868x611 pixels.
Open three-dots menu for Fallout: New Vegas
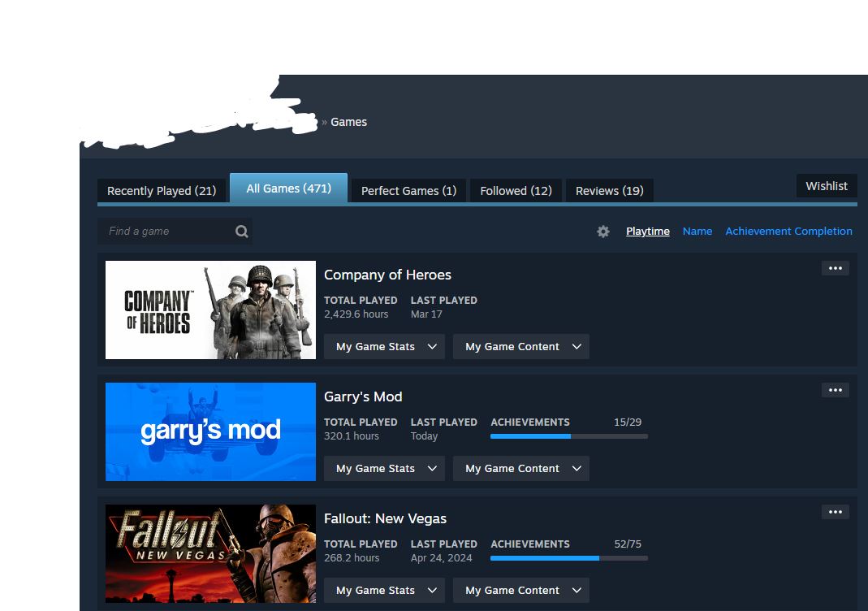tap(835, 512)
